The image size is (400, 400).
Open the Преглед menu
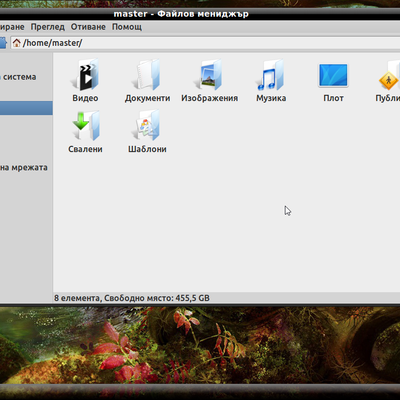pyautogui.click(x=48, y=27)
